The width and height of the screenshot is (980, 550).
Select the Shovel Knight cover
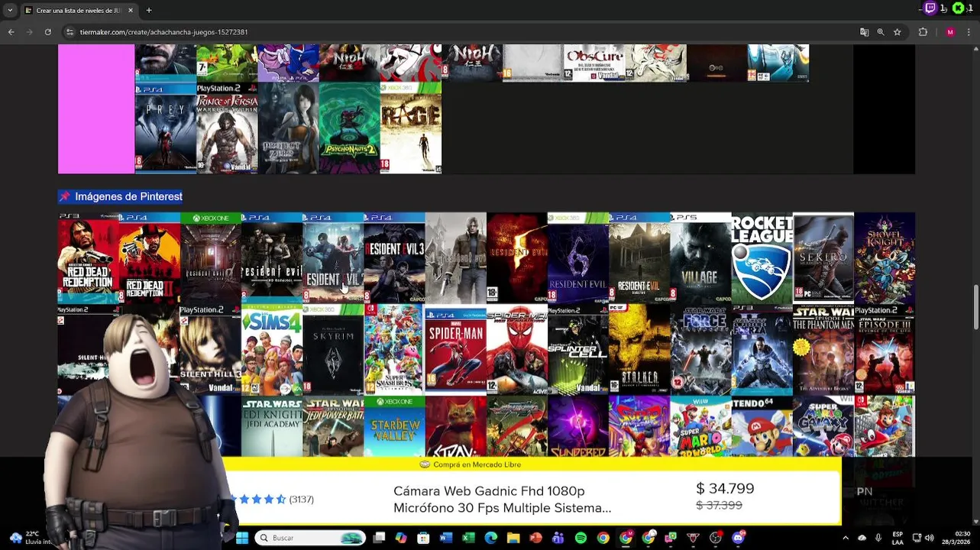[x=885, y=258]
